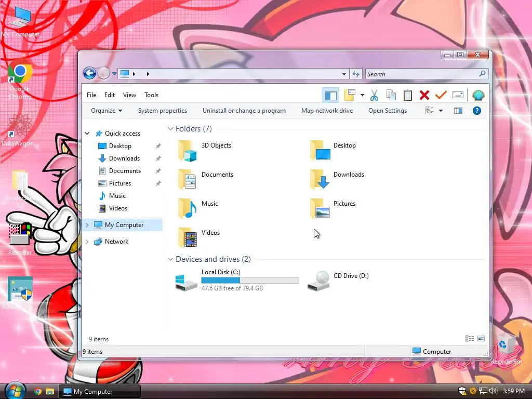
Task: Switch to large icons view at bottom
Action: tap(481, 339)
